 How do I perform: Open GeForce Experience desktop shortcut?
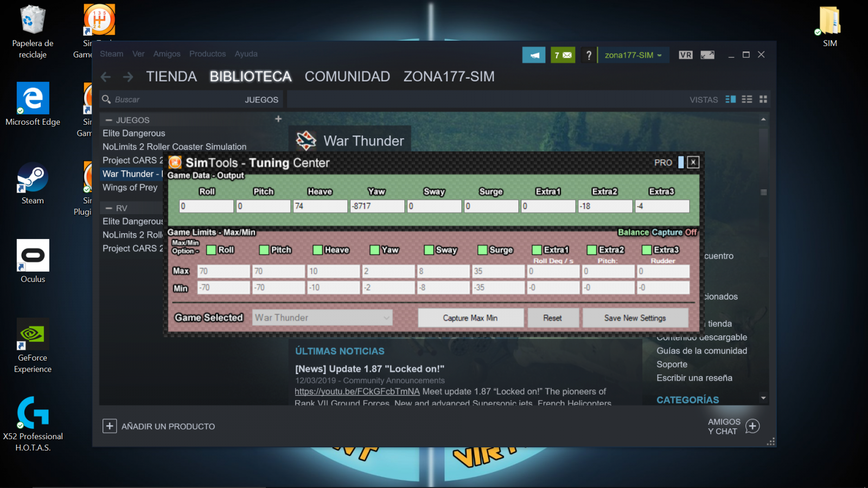click(33, 345)
